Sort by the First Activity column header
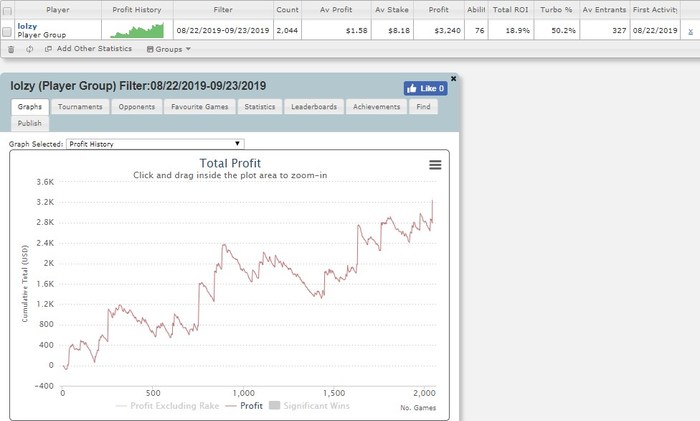 pyautogui.click(x=655, y=9)
